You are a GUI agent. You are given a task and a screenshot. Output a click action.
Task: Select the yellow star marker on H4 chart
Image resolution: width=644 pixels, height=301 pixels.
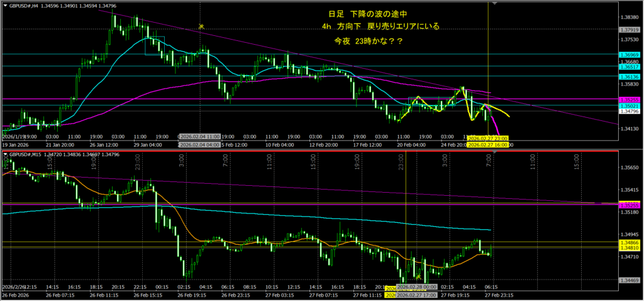pyautogui.click(x=201, y=26)
